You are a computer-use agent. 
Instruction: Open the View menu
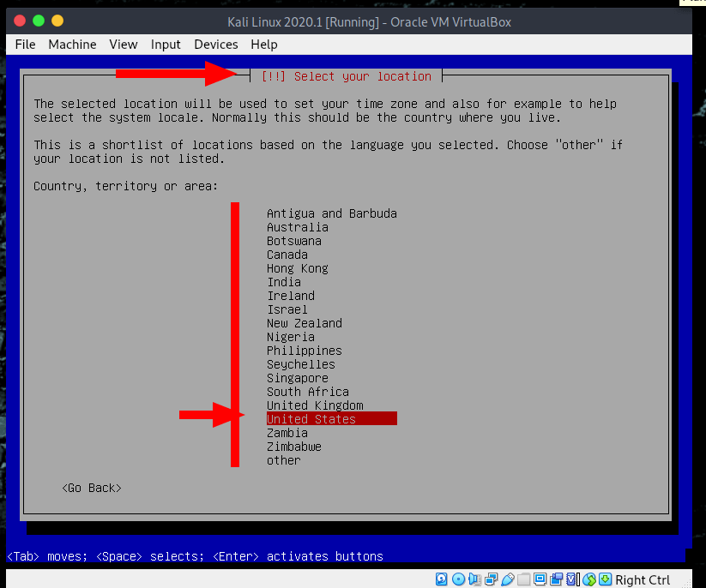pyautogui.click(x=123, y=45)
